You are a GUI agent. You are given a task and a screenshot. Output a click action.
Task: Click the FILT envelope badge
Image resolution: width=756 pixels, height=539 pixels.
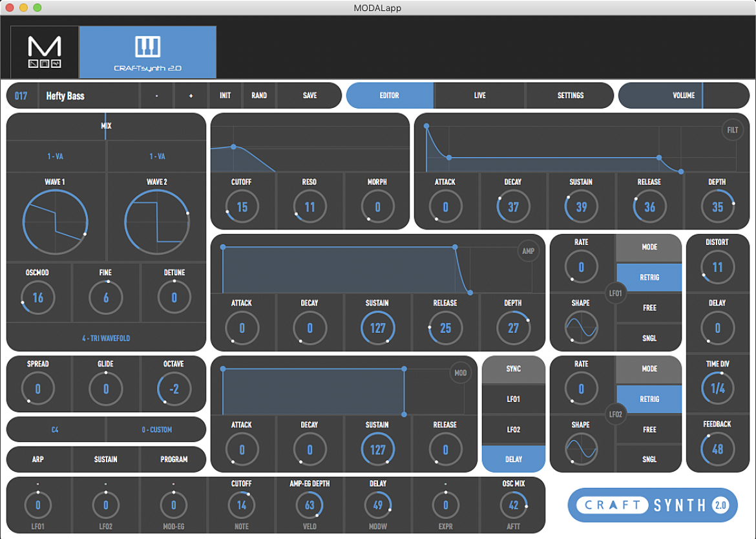pyautogui.click(x=732, y=130)
